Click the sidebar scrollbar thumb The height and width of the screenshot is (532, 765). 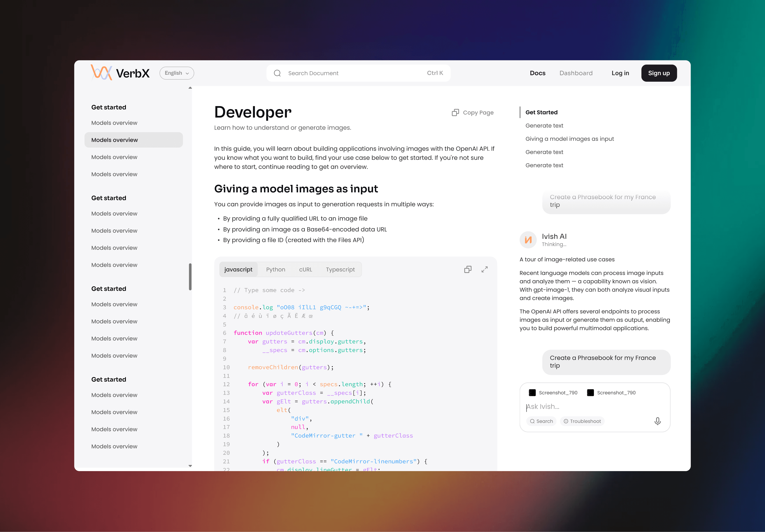[190, 277]
